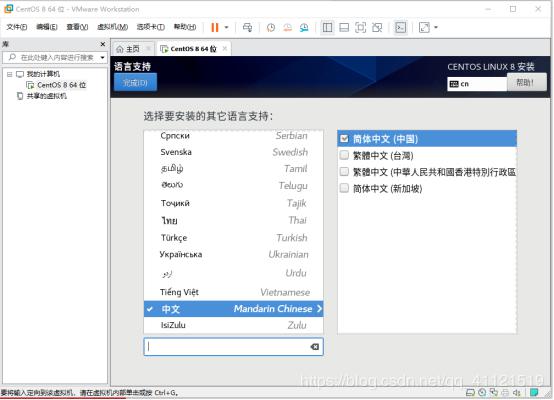Toggle the thumbnail bar view

[344, 27]
